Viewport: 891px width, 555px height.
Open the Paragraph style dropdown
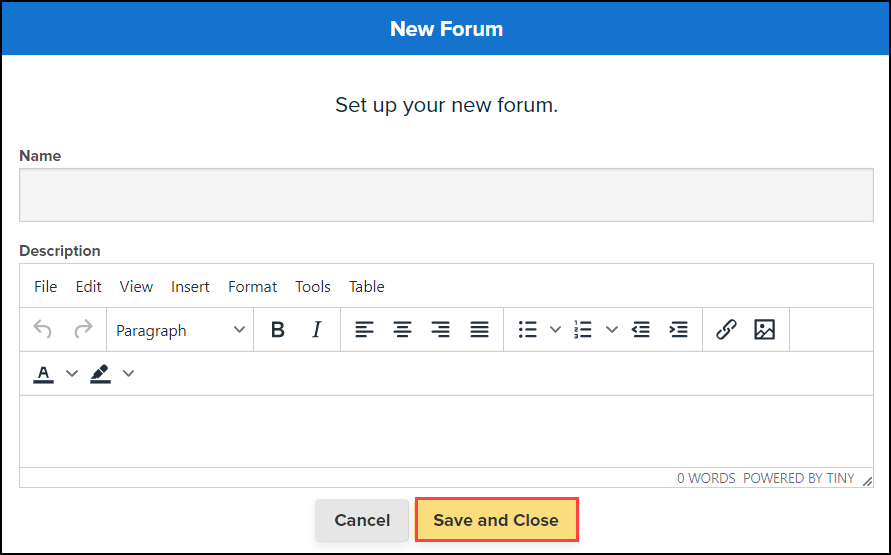pos(180,330)
